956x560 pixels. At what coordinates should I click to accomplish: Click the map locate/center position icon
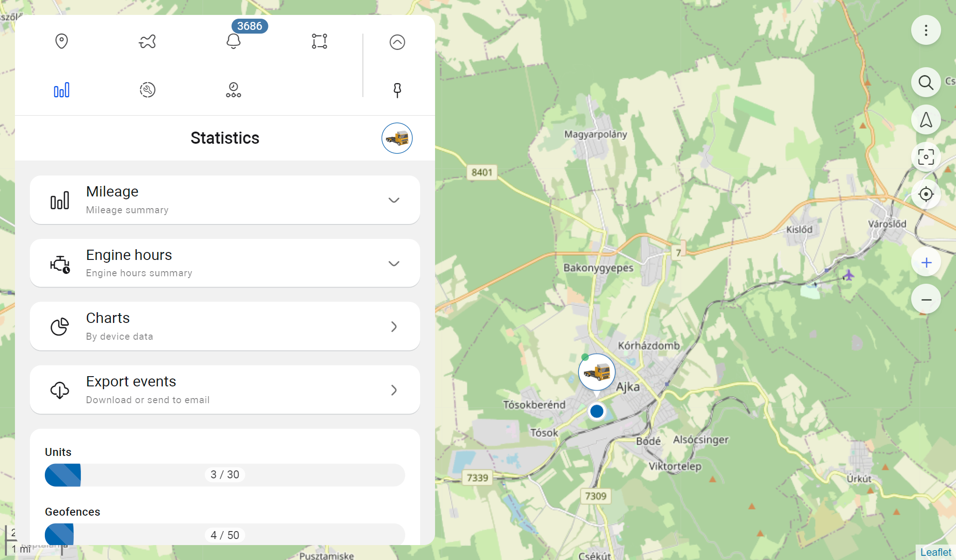pyautogui.click(x=926, y=194)
